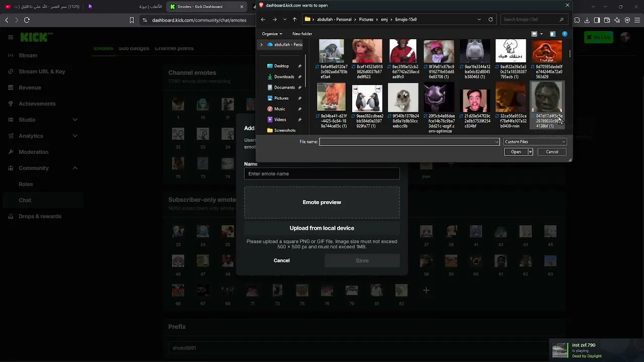
Task: Switch to the Sub badges tab
Action: pos(134,48)
